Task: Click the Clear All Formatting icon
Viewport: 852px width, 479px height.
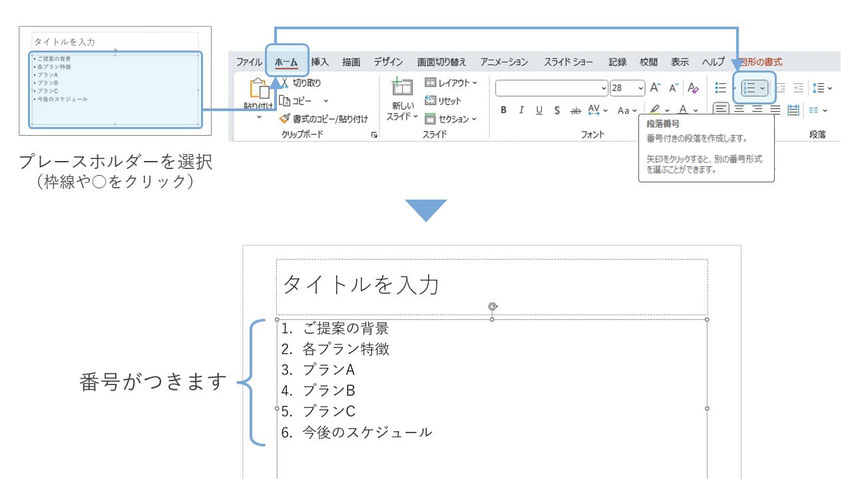Action: click(693, 87)
